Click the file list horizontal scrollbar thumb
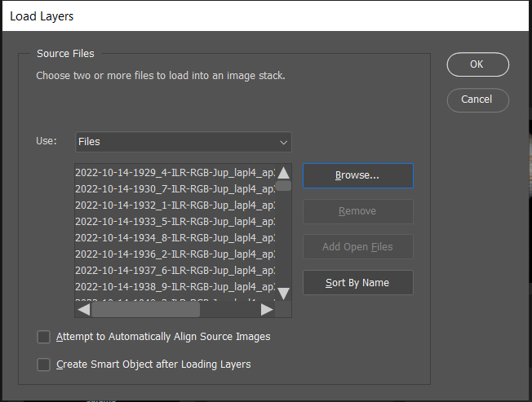The height and width of the screenshot is (402, 532). coord(146,310)
